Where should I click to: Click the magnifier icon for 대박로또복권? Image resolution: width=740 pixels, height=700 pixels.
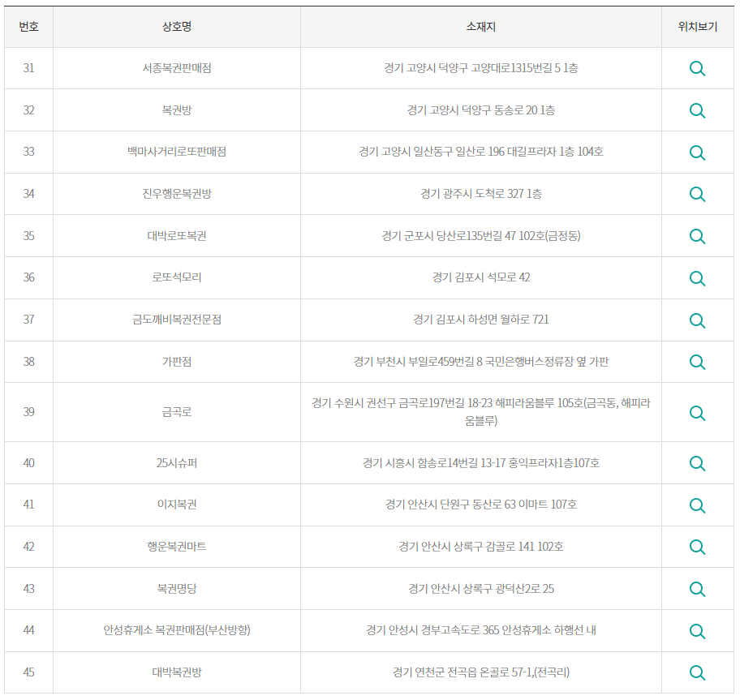pos(697,236)
